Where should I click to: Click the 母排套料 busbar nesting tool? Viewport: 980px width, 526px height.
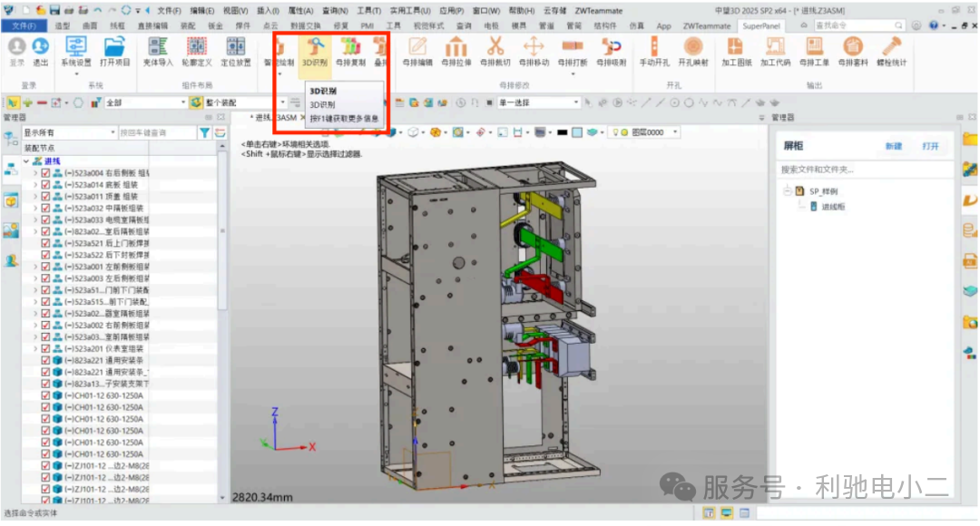tap(852, 51)
